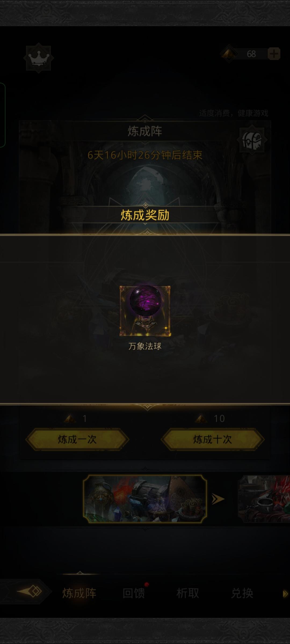Click the pyramid cost icon above 炼成一次

click(x=70, y=418)
